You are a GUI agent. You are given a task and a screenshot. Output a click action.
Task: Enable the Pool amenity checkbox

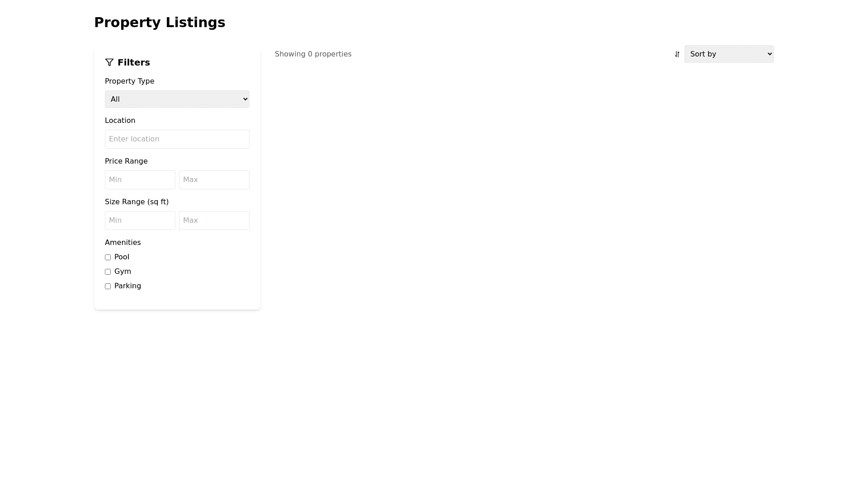(108, 258)
